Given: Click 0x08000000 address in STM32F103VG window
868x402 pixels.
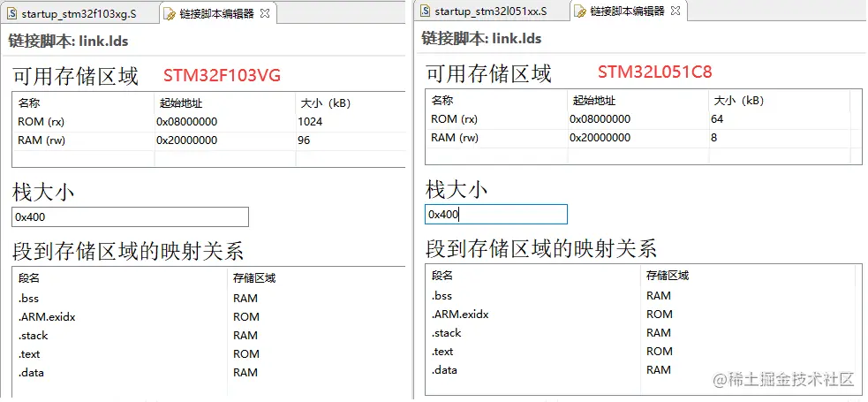Looking at the screenshot, I should click(x=187, y=122).
